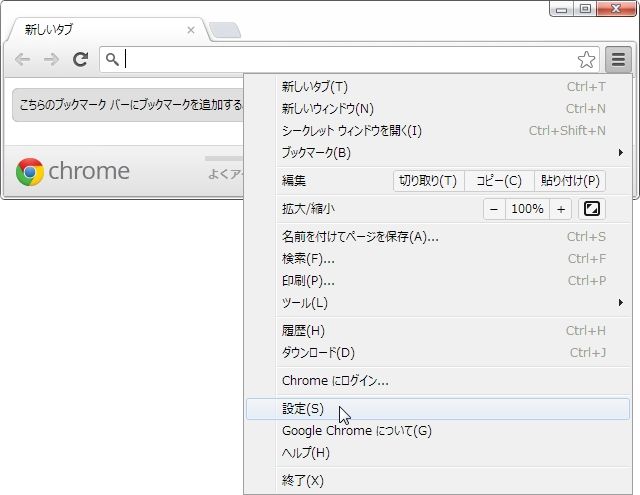Reload the page with the refresh icon
The image size is (640, 495).
[x=80, y=60]
